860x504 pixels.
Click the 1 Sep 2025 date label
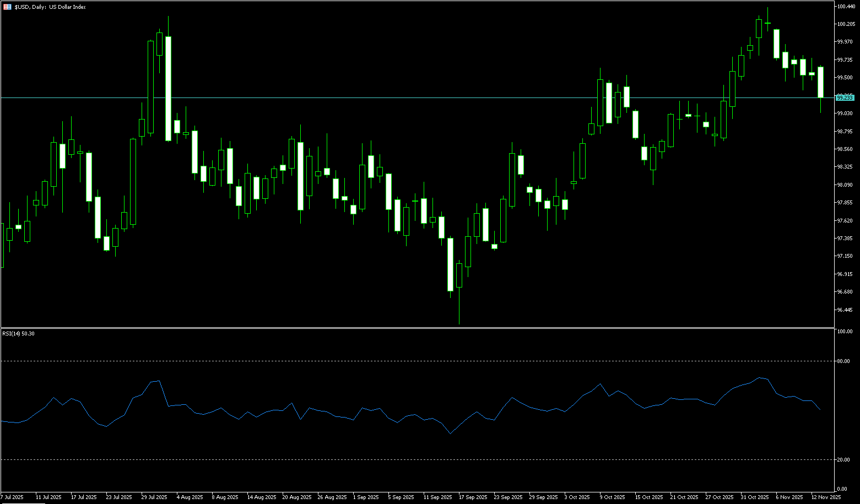[x=366, y=497]
